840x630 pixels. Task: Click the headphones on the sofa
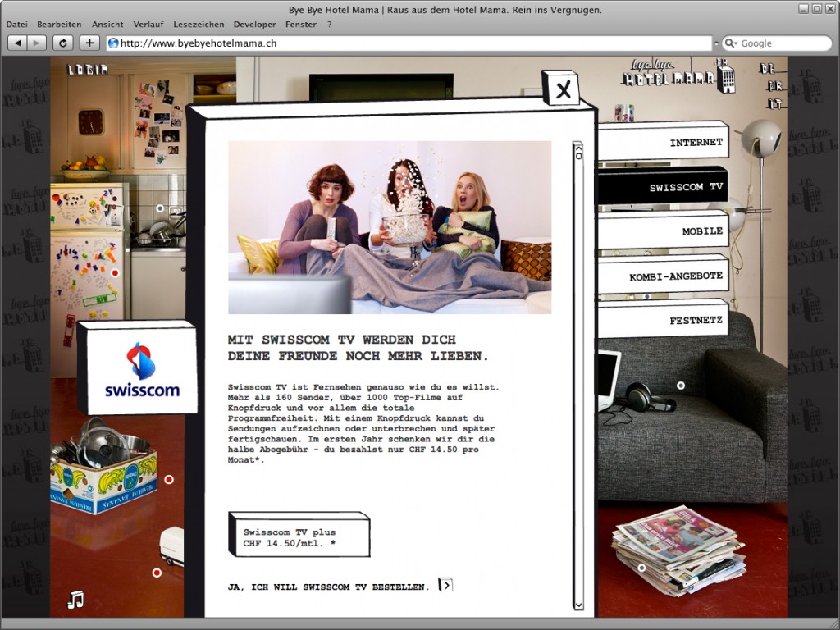[x=649, y=398]
